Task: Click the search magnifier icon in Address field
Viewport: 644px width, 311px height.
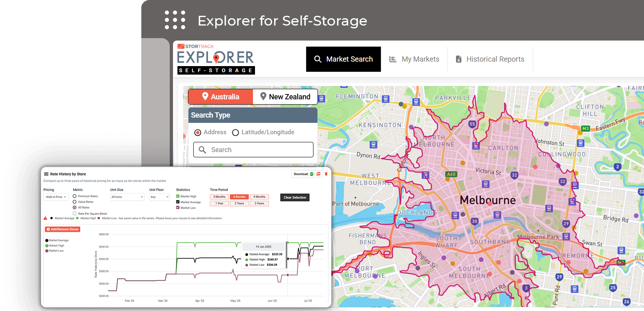Action: (x=202, y=150)
